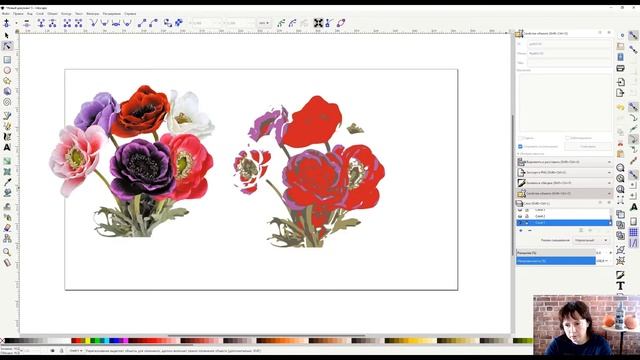Image resolution: width=640 pixels, height=360 pixels.
Task: Collapse the Object Properties panel tab
Action: (x=564, y=193)
